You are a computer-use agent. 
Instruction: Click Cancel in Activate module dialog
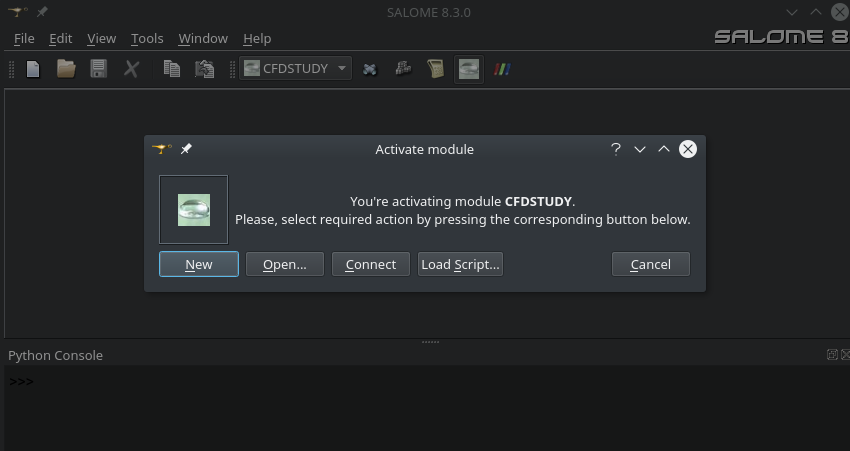650,264
